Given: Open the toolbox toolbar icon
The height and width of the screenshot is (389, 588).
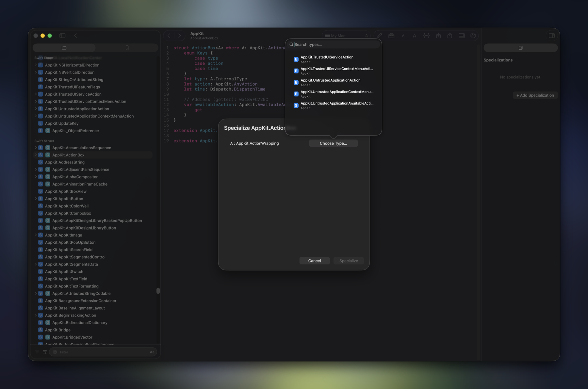Looking at the screenshot, I should tap(391, 36).
